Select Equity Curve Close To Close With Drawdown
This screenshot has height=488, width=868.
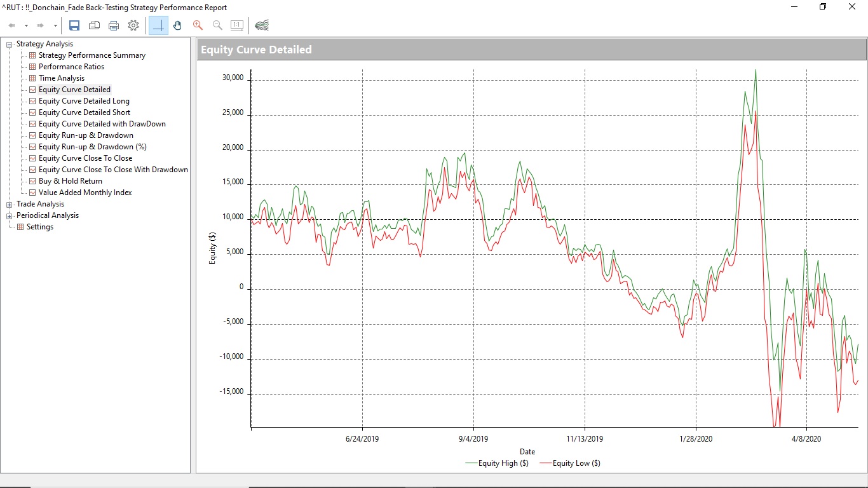click(113, 170)
